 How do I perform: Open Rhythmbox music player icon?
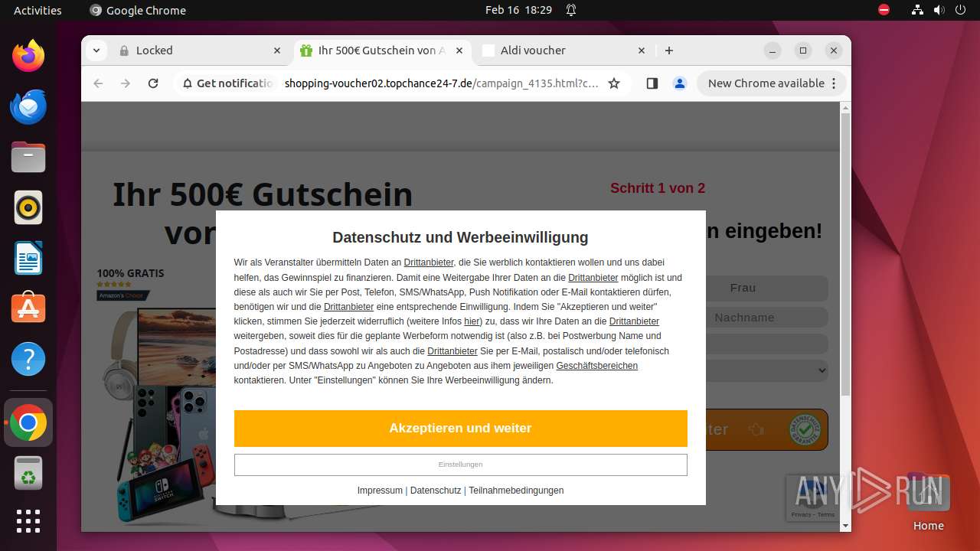click(28, 207)
